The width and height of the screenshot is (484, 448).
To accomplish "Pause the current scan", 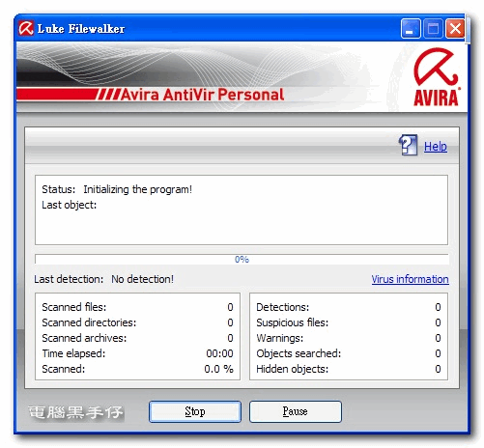I will [x=295, y=411].
